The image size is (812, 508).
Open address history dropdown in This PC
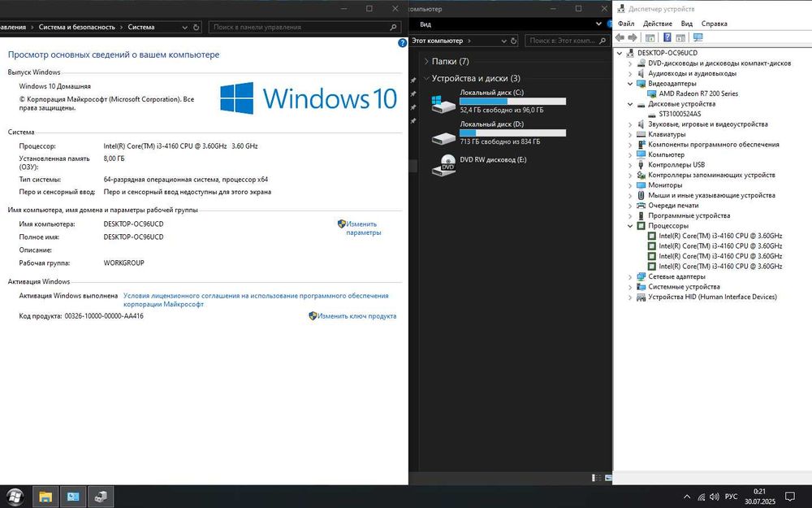(x=504, y=41)
